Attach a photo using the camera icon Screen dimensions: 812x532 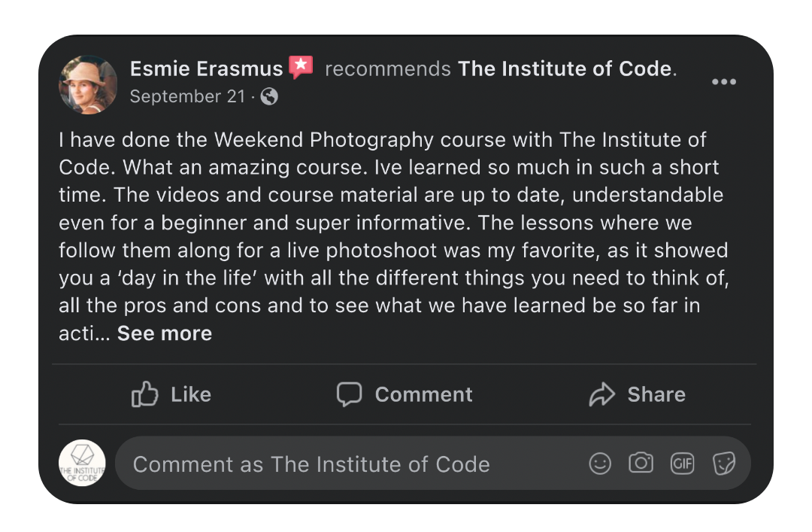pos(641,464)
